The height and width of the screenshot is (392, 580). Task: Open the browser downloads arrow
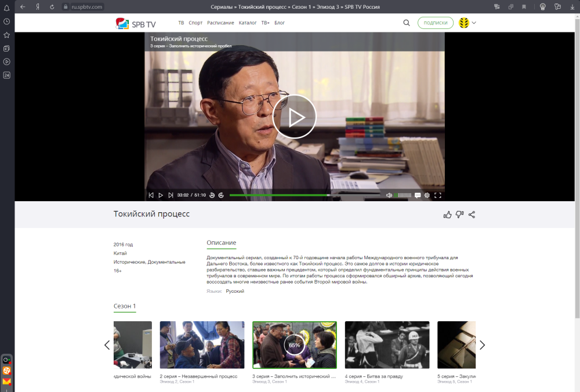572,6
